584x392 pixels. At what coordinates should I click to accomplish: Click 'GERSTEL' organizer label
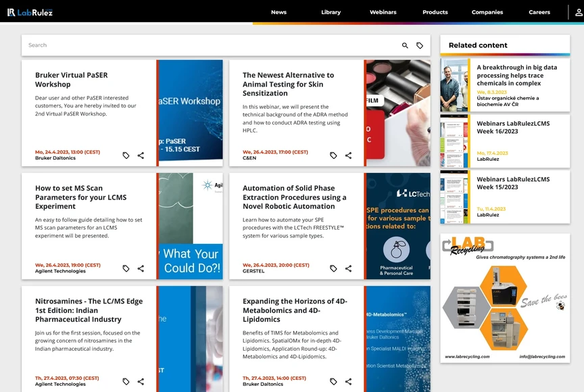253,271
